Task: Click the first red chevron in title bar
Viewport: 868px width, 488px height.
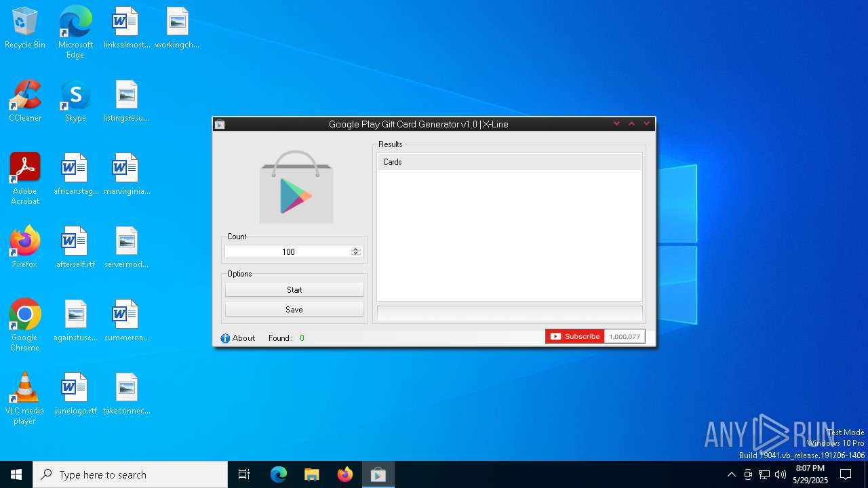Action: click(x=616, y=123)
